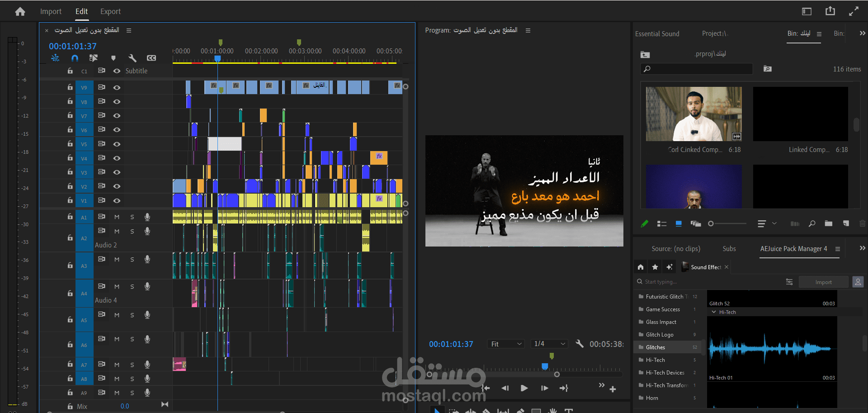This screenshot has height=413, width=868.
Task: Open the Essential Sound tab
Action: [657, 33]
